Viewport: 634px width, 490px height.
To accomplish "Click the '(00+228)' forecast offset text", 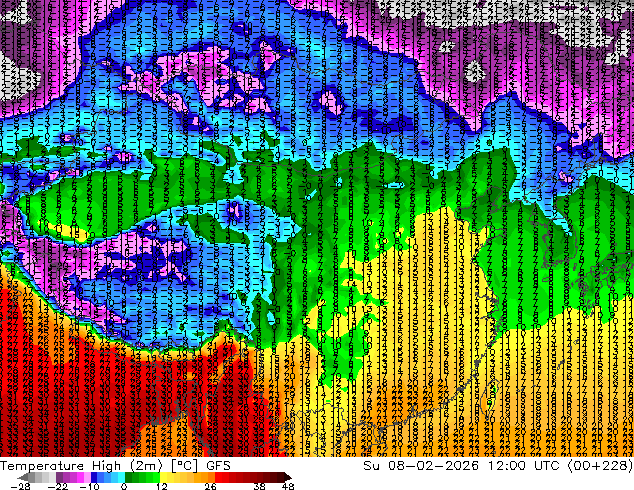I will (600, 466).
